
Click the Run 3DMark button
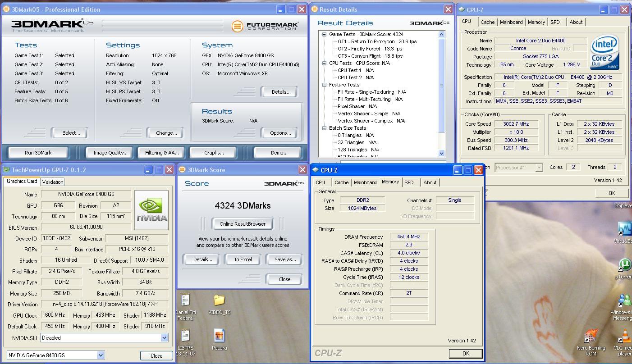pyautogui.click(x=38, y=152)
